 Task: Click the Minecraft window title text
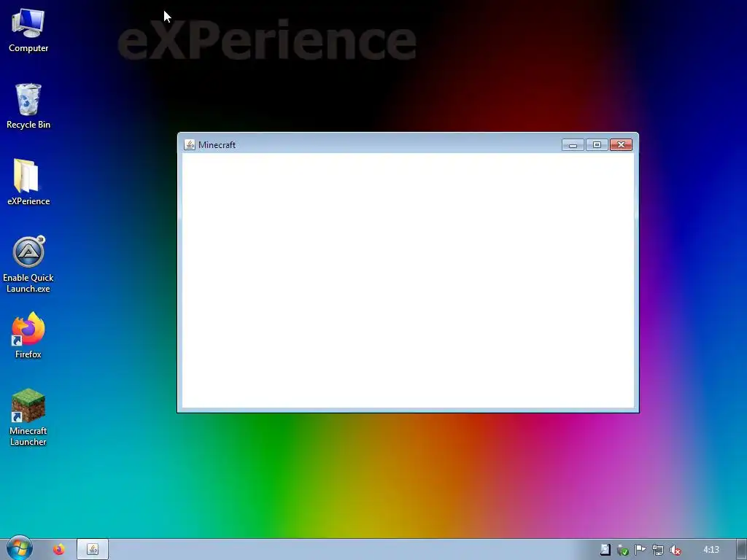tap(217, 145)
